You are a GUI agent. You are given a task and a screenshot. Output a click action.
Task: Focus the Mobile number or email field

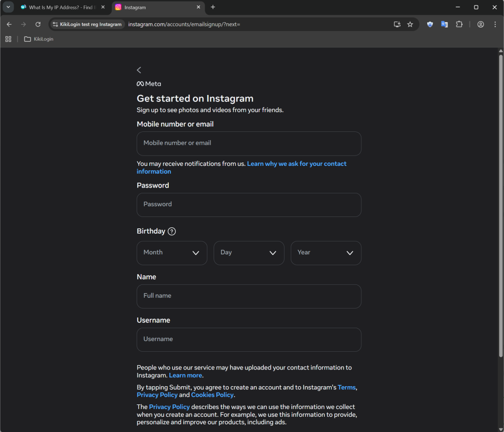point(249,143)
